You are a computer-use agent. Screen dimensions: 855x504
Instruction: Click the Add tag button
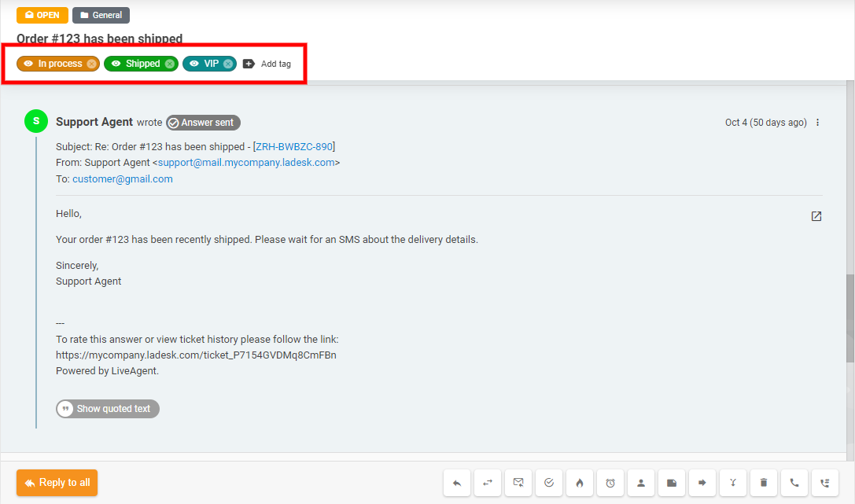[267, 64]
